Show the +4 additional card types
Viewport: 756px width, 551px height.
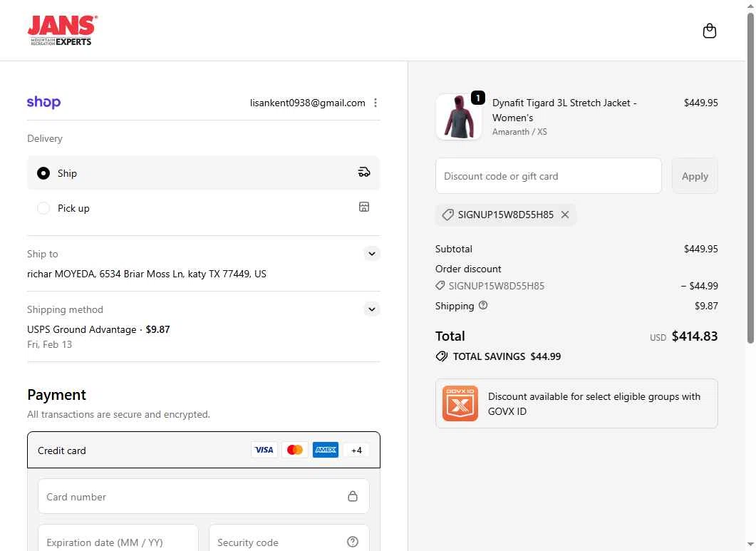pyautogui.click(x=356, y=450)
